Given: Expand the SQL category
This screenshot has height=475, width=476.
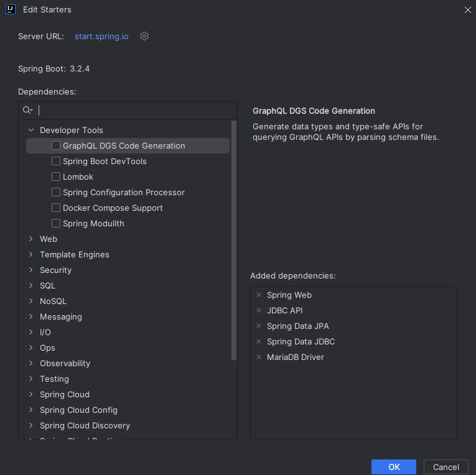Looking at the screenshot, I should [31, 285].
